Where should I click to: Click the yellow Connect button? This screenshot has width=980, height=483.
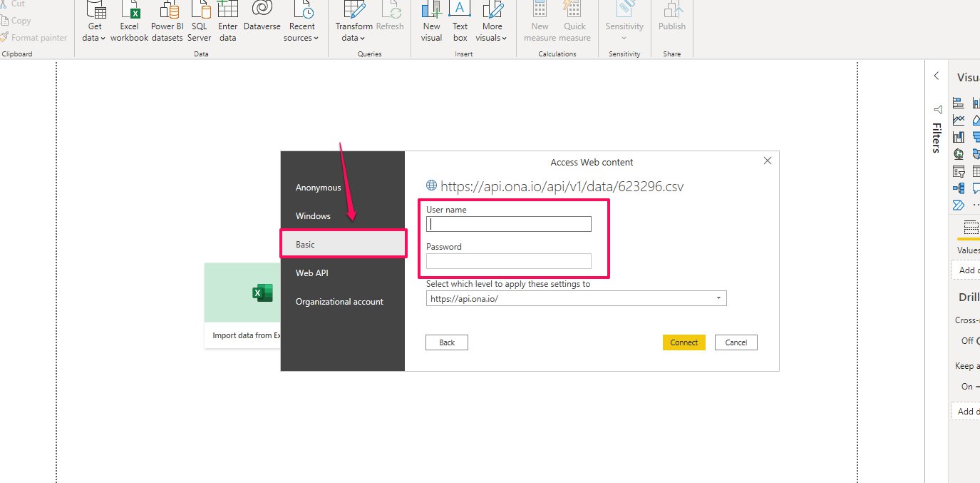684,342
